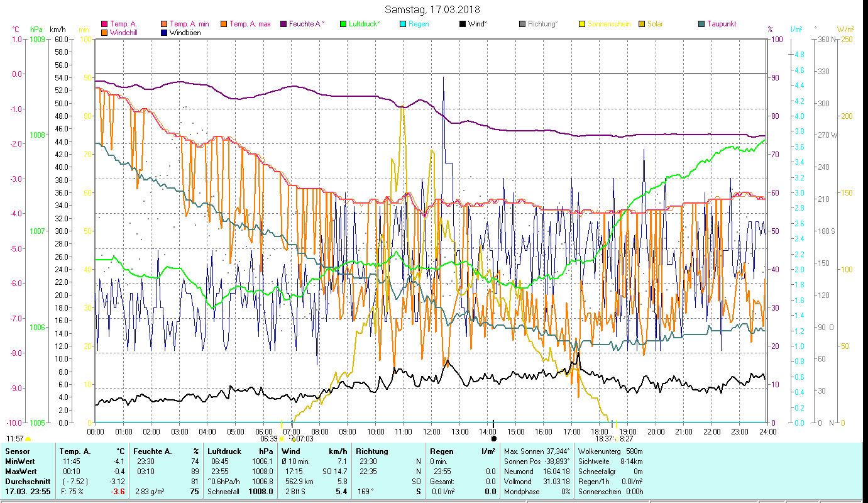Click the pink Temp. A. legend square
The height and width of the screenshot is (503, 868).
(x=104, y=24)
